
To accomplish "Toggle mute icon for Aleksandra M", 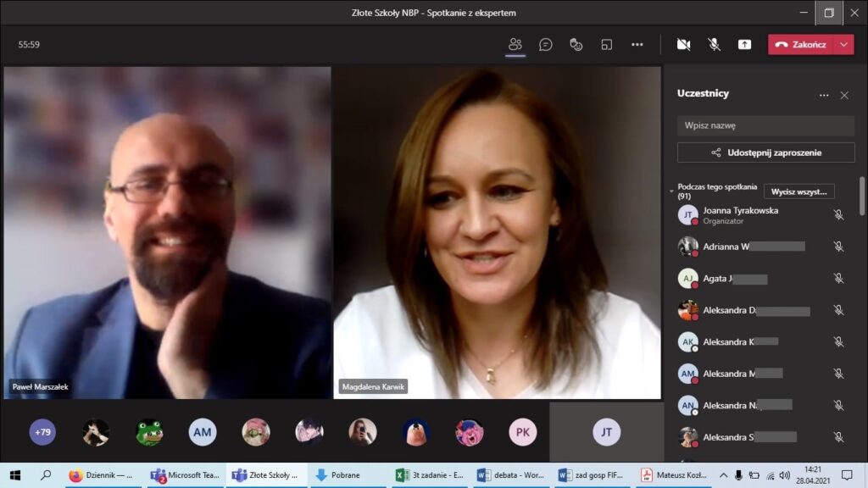I will pos(838,374).
